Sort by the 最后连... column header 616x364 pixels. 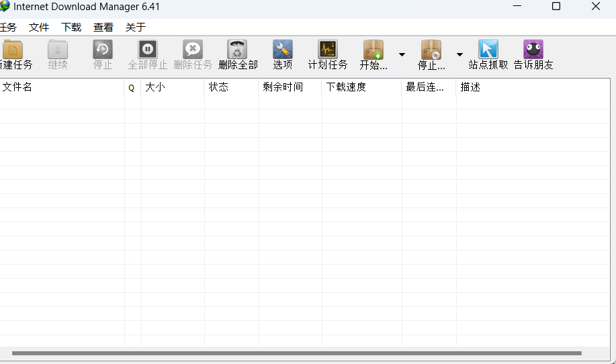pos(429,87)
